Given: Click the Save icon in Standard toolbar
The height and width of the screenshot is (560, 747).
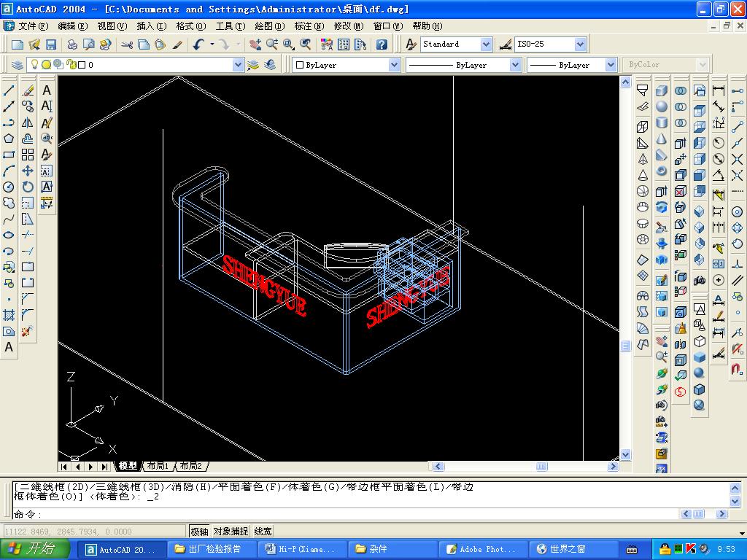Looking at the screenshot, I should 50,44.
